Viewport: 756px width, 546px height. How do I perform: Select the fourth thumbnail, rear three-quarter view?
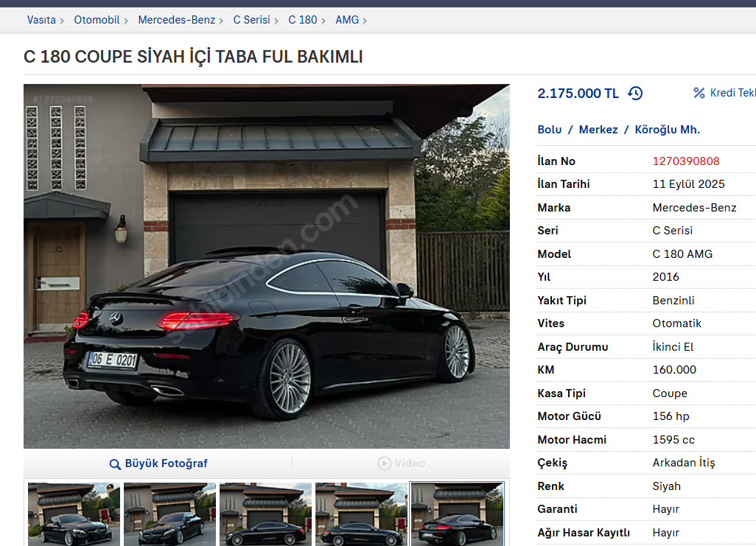pos(362,514)
